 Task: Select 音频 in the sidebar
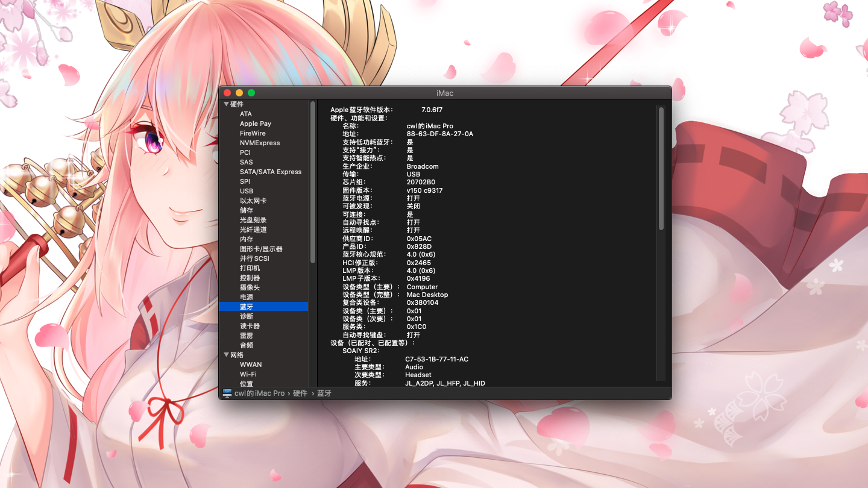tap(247, 345)
